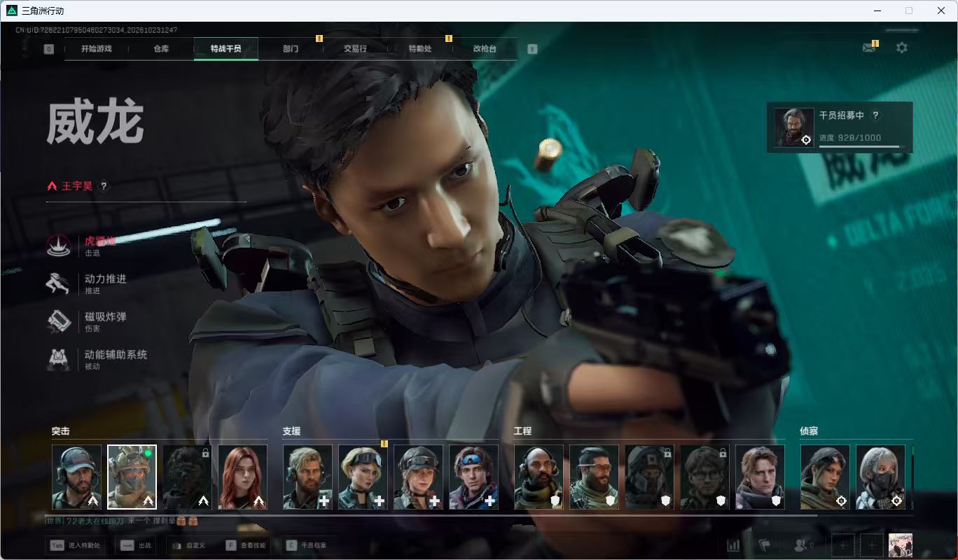Select locked masked 工程 operator
Viewport: 958px width, 560px height.
click(649, 477)
